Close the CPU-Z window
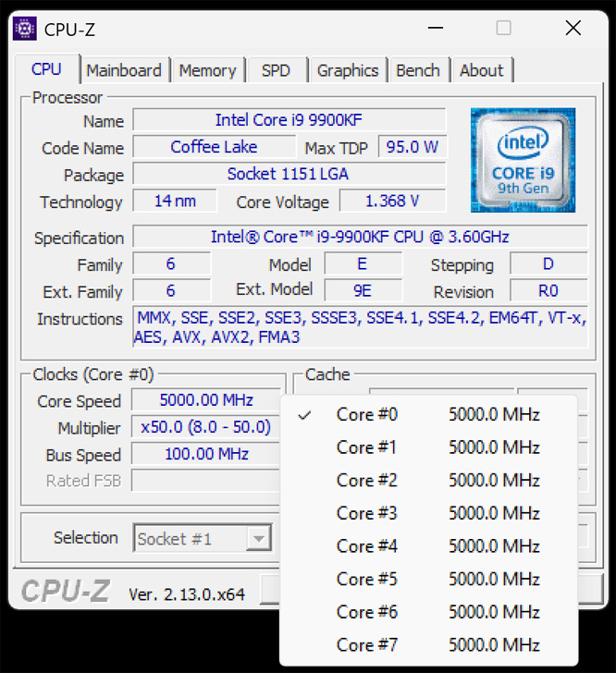The width and height of the screenshot is (616, 673). click(x=573, y=29)
